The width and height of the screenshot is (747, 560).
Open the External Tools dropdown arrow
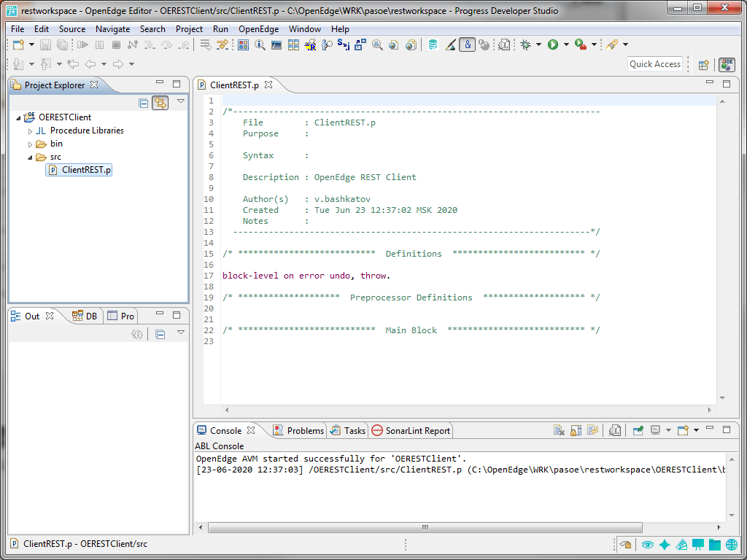pos(594,44)
